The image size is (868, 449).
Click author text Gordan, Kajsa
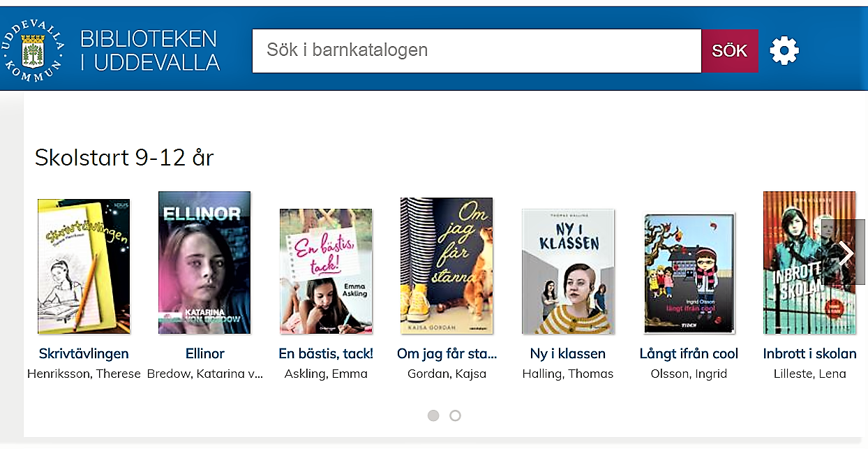pos(447,374)
